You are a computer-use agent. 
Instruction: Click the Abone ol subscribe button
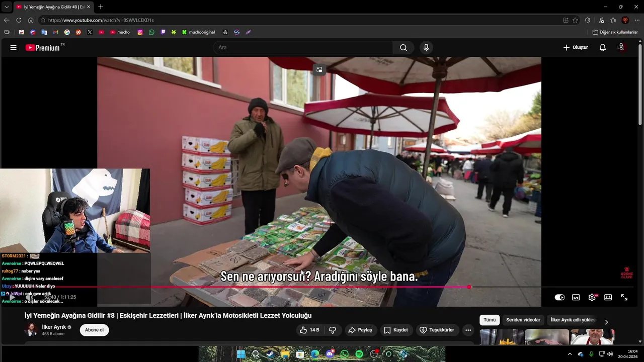pyautogui.click(x=95, y=330)
